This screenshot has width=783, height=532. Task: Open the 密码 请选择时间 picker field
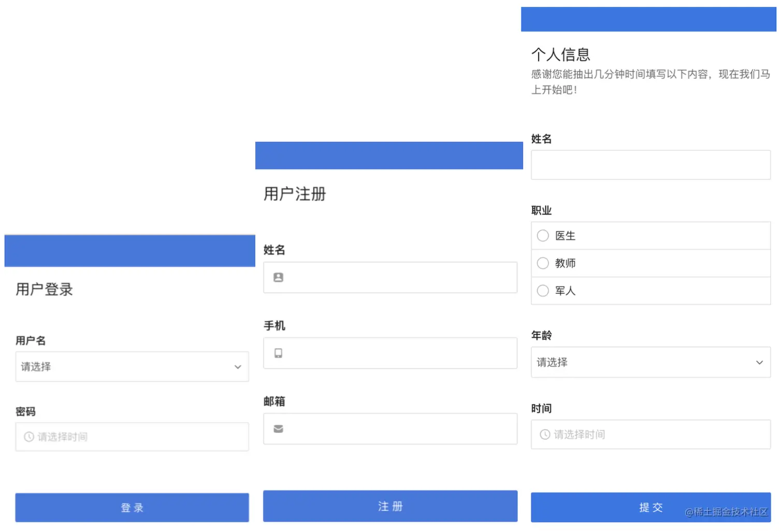coord(132,437)
